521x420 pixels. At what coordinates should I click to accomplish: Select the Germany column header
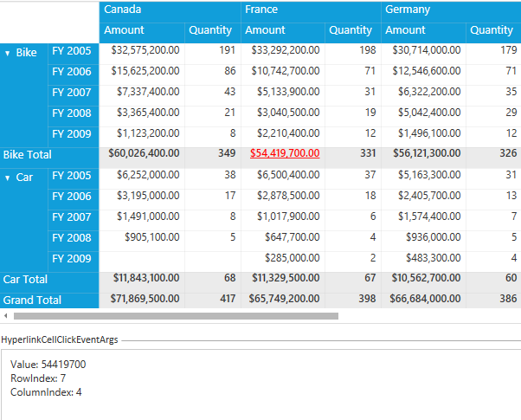(x=406, y=10)
